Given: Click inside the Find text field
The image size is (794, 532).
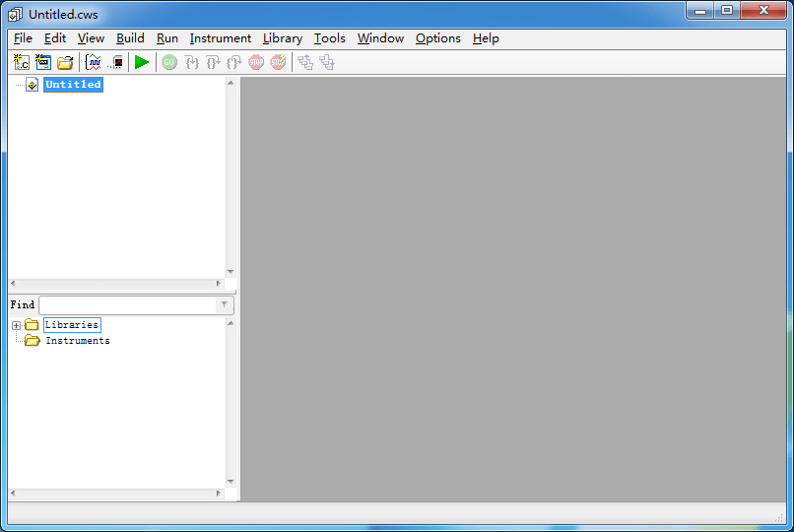Looking at the screenshot, I should (x=126, y=305).
